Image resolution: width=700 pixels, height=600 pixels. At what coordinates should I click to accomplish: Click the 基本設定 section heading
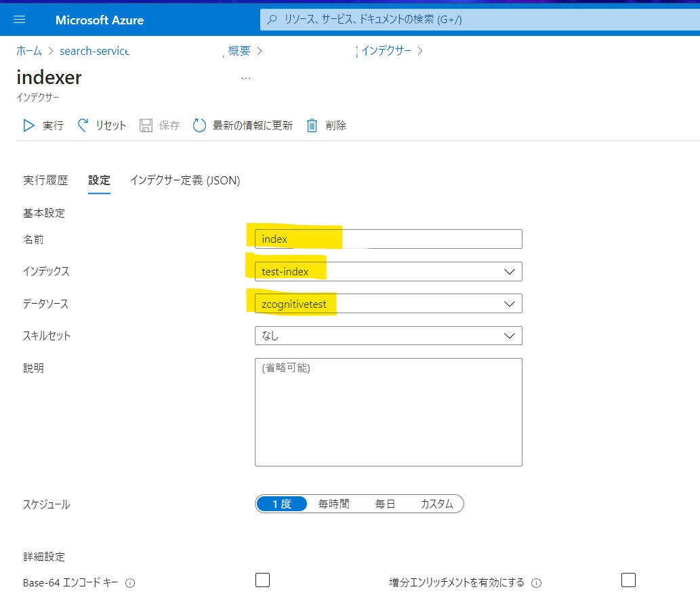click(x=44, y=213)
